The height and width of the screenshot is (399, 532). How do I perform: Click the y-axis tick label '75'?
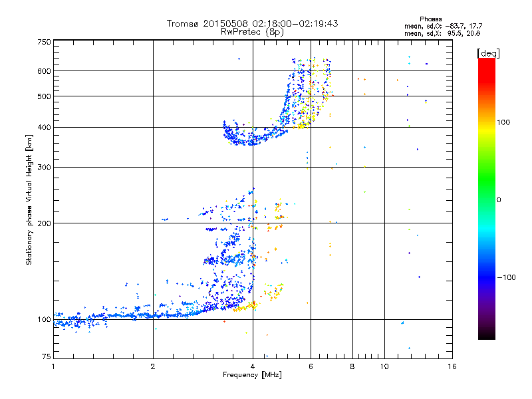(x=47, y=356)
